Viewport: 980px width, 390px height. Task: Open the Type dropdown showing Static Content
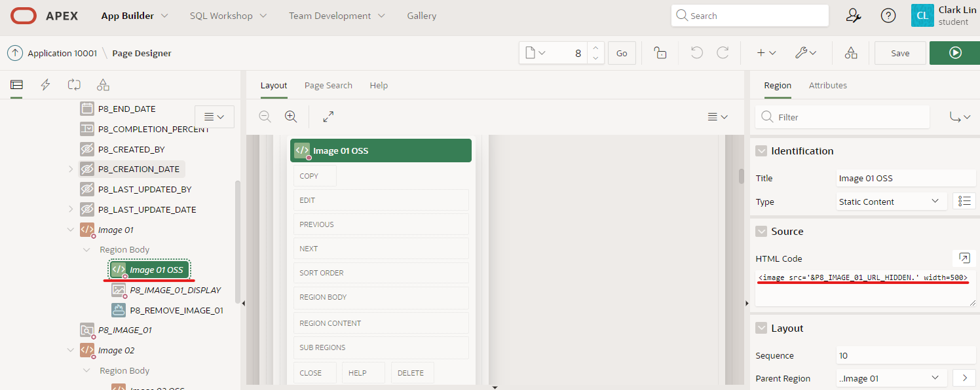point(891,202)
